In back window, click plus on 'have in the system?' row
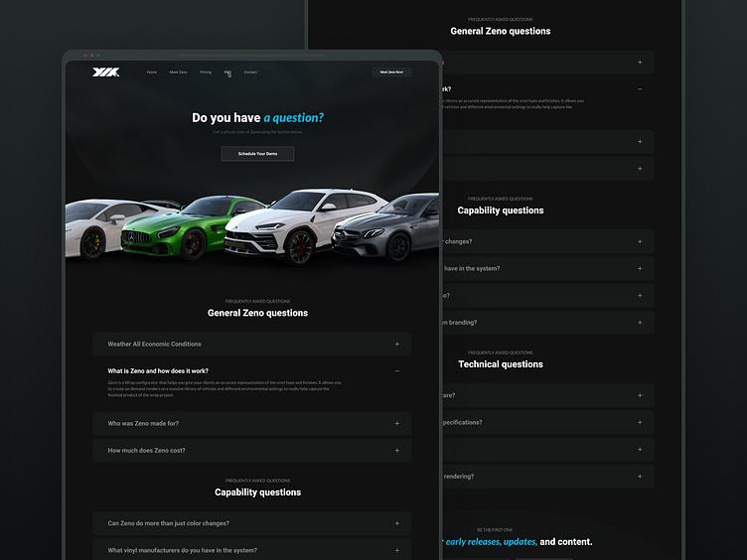Viewport: 747px width, 560px height. point(640,268)
